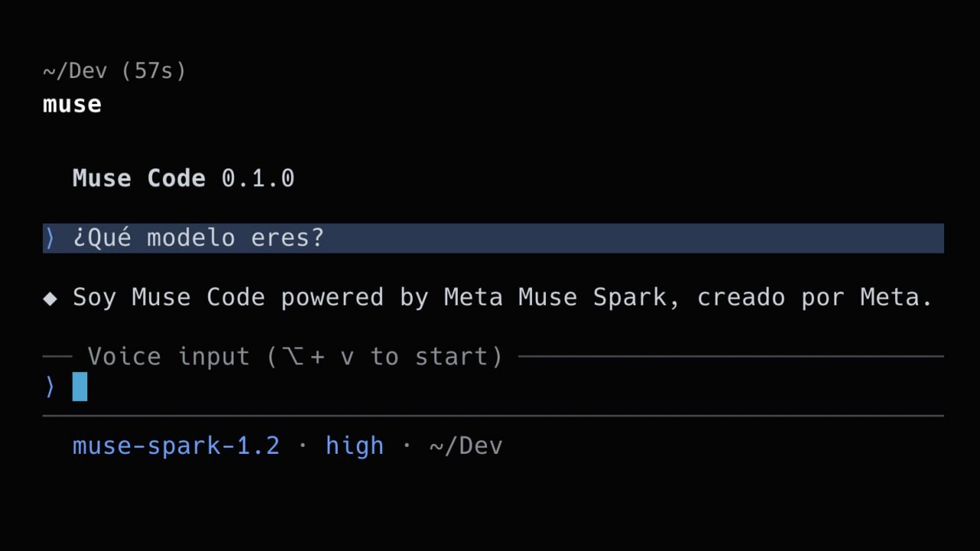The image size is (980, 551).
Task: Select the ¿Qué modelo eres? prompt line
Action: (x=493, y=238)
